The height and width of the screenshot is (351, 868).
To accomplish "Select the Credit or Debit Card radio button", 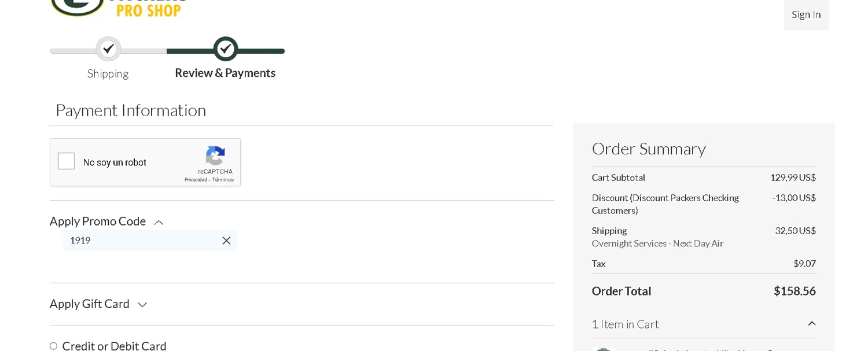I will [x=53, y=346].
